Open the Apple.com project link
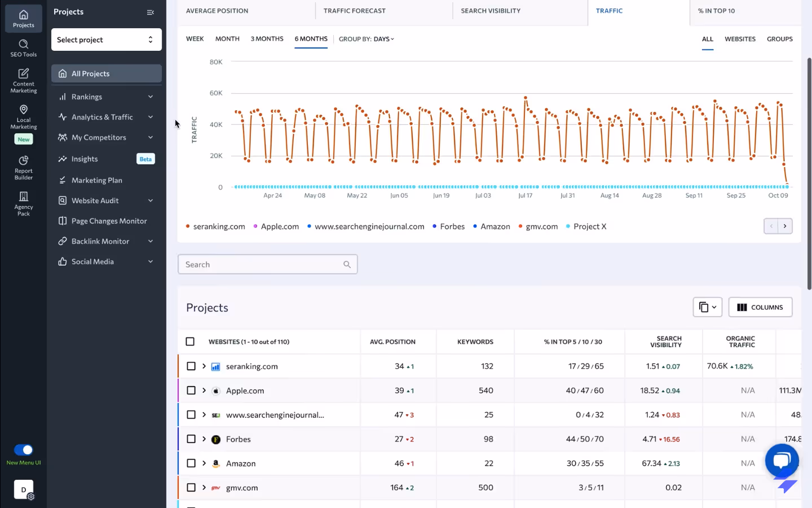This screenshot has width=812, height=508. (245, 391)
